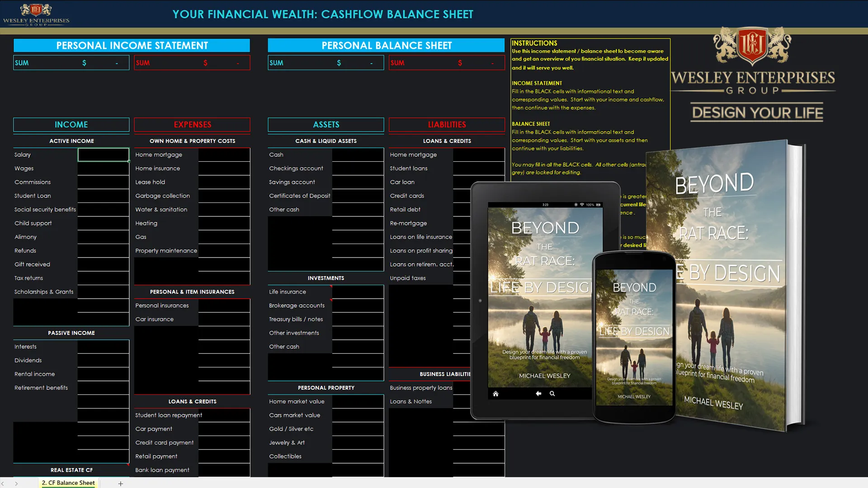Image resolution: width=868 pixels, height=488 pixels.
Task: Click the 'Treasury bills / notes' label
Action: pos(296,319)
